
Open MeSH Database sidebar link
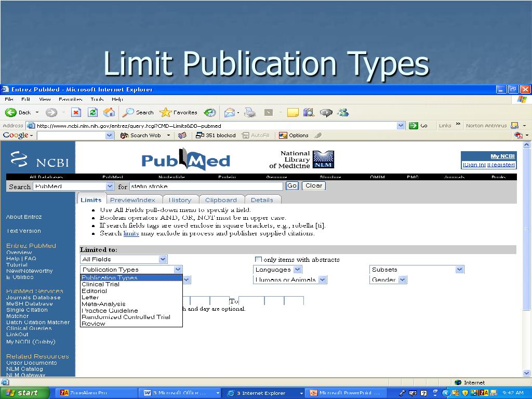(x=30, y=303)
